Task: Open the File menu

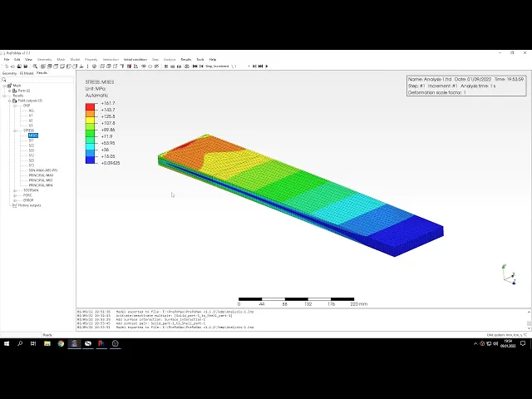Action: click(x=7, y=59)
